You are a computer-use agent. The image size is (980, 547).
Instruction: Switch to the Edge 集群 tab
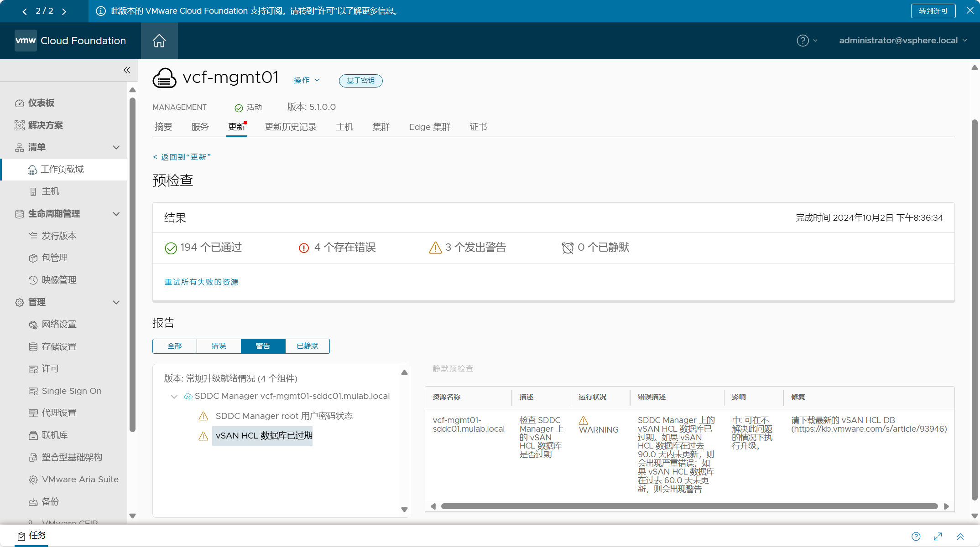tap(430, 127)
